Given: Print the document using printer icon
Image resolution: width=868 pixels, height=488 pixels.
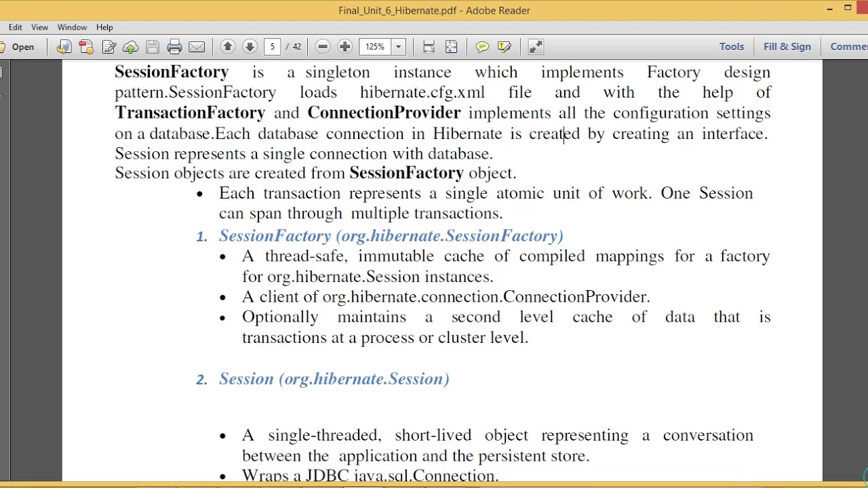Looking at the screenshot, I should [174, 47].
